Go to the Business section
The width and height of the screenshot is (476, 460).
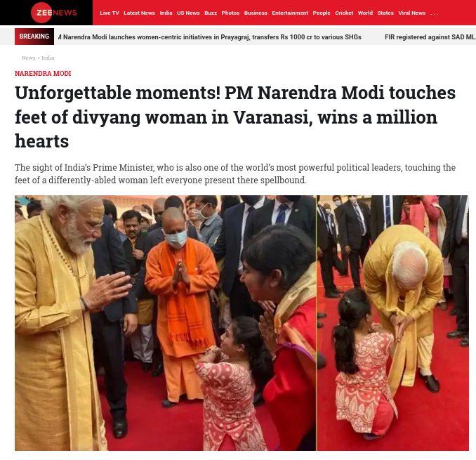point(256,13)
